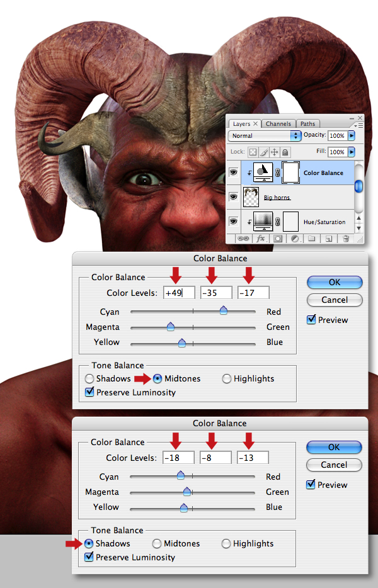Click Cancel in the upper Color Balance dialog

pos(335,300)
